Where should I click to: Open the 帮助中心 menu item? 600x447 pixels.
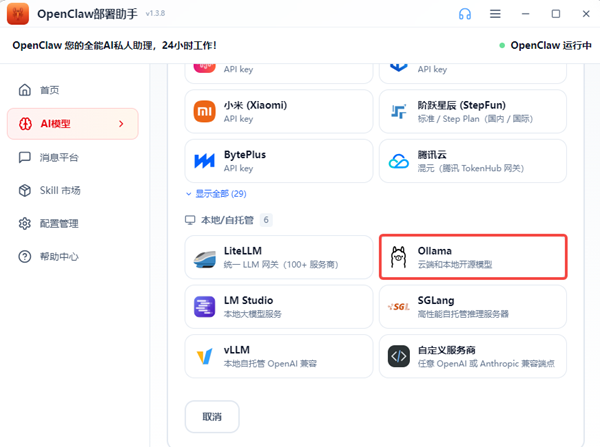pyautogui.click(x=73, y=256)
